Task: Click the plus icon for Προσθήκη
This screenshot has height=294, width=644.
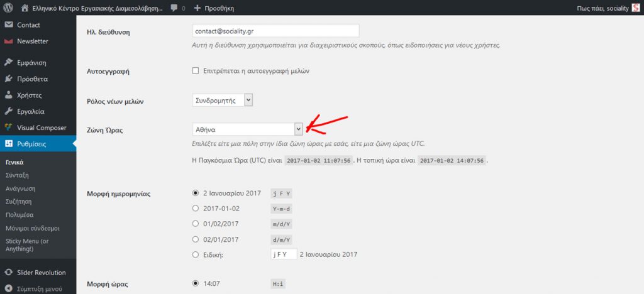Action: (197, 9)
